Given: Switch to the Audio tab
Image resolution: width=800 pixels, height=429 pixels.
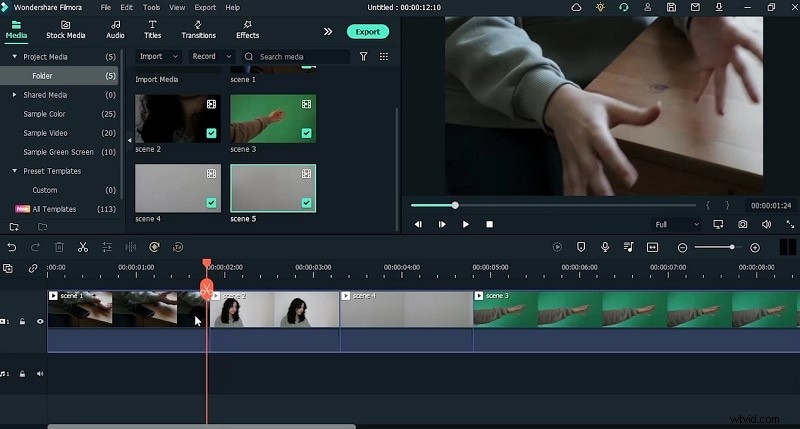Looking at the screenshot, I should pos(115,30).
